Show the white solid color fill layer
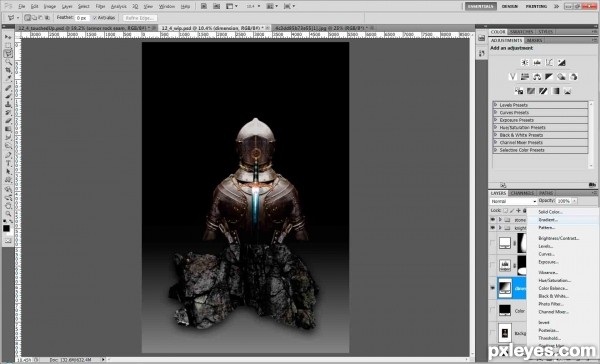This screenshot has height=364, width=600. 493,243
